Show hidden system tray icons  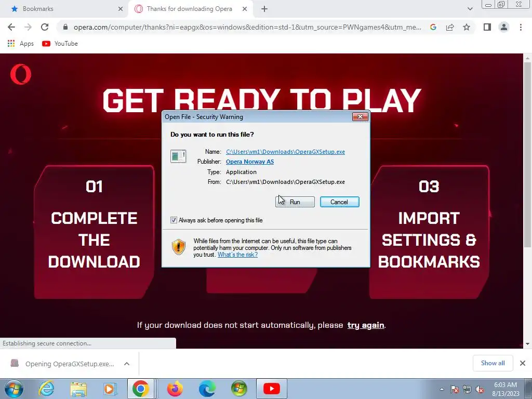click(x=442, y=389)
